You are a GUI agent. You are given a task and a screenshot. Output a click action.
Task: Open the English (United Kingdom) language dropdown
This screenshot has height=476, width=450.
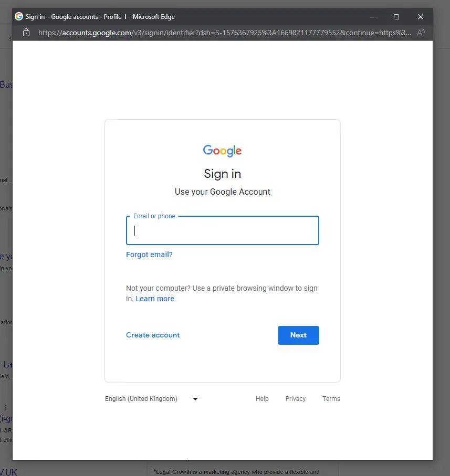tap(152, 398)
